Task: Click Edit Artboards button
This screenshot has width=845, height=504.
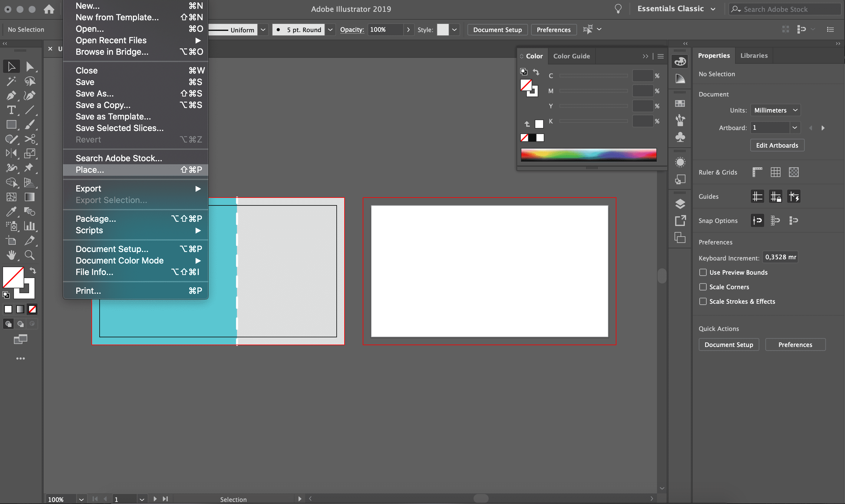Action: tap(777, 145)
